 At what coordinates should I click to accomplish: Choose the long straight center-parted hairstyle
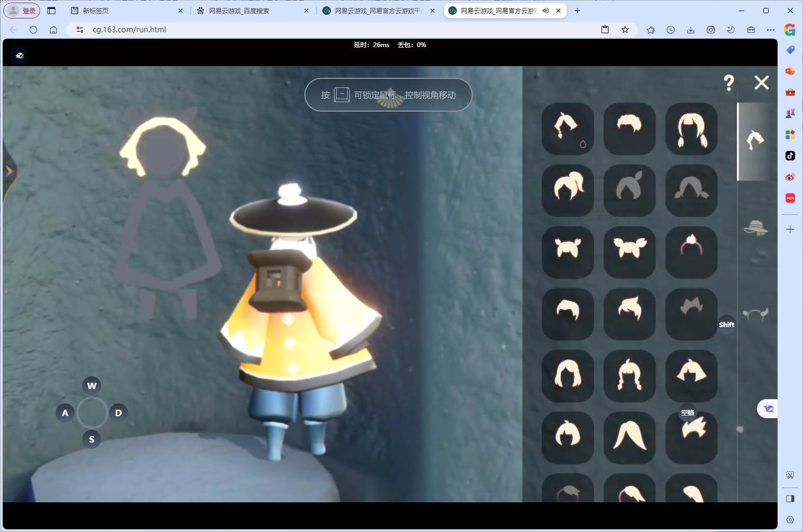pos(629,438)
